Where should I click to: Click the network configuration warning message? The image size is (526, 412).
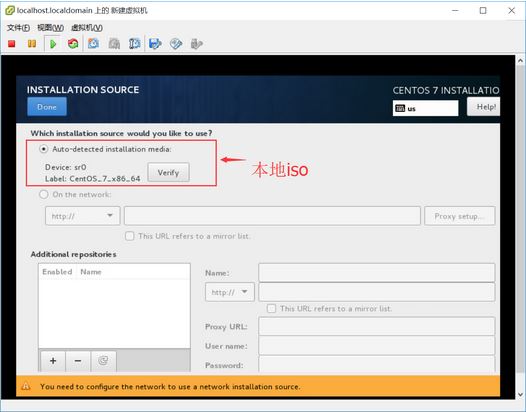pos(170,387)
